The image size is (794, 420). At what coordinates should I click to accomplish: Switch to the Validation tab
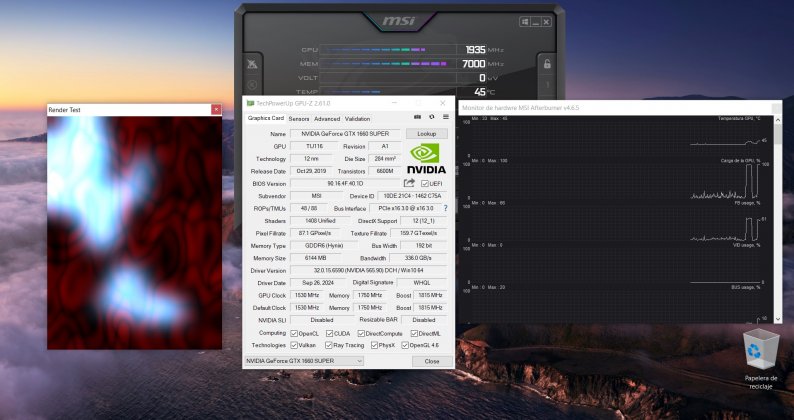[x=358, y=119]
